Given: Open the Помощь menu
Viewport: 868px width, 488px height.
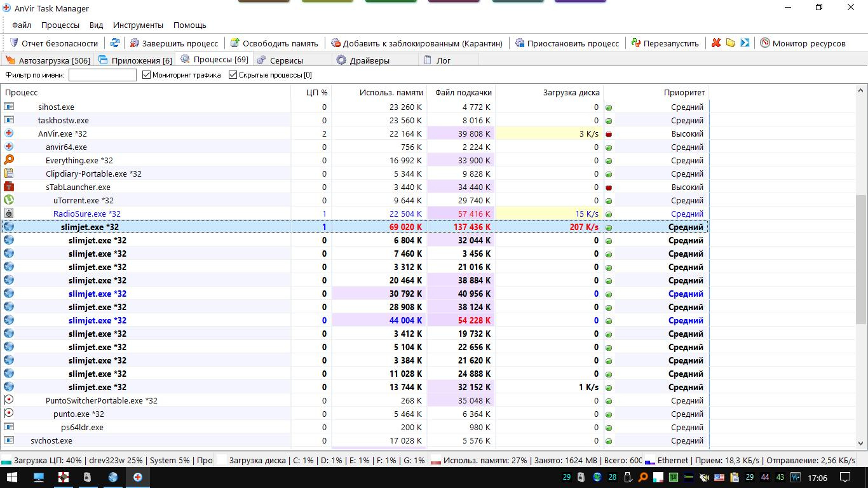Looking at the screenshot, I should [190, 25].
